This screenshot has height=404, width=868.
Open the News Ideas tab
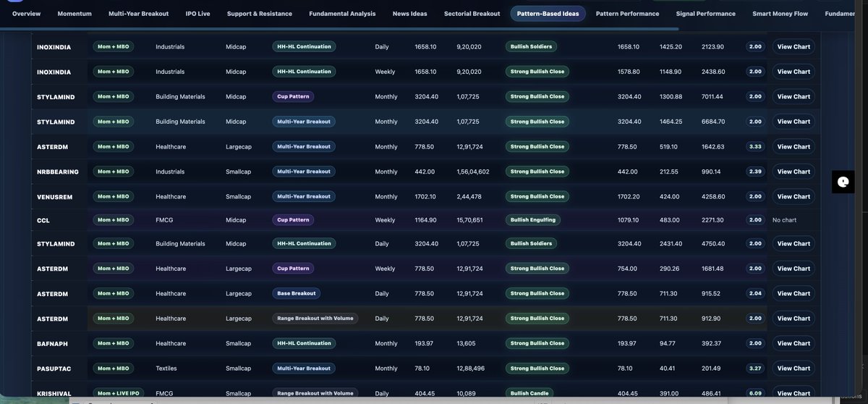(410, 14)
